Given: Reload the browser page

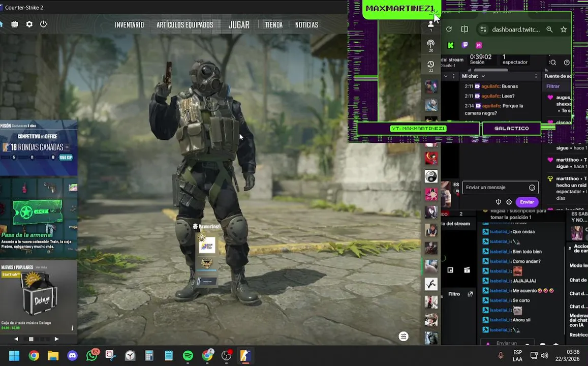Looking at the screenshot, I should click(449, 29).
